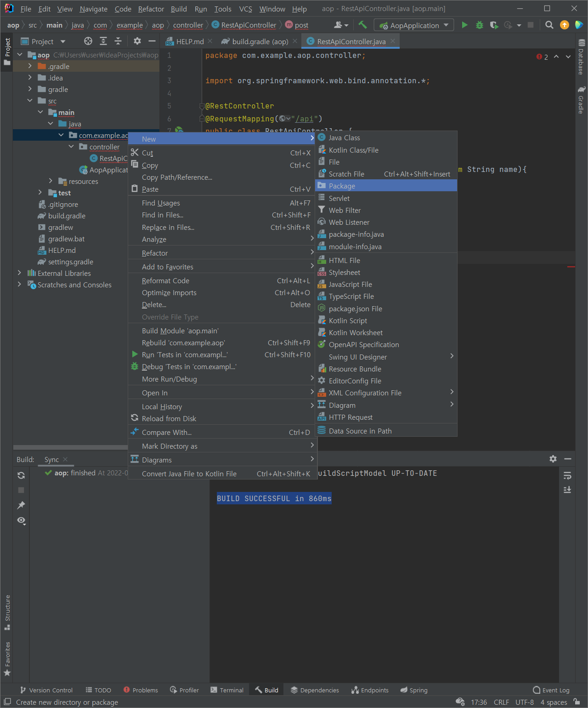
Task: Open Project panel gear options
Action: [137, 41]
